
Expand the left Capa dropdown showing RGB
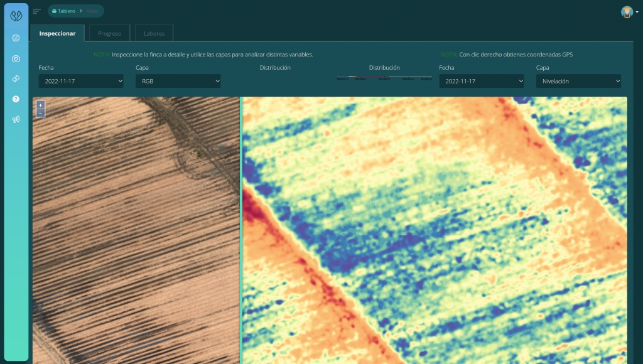click(178, 81)
